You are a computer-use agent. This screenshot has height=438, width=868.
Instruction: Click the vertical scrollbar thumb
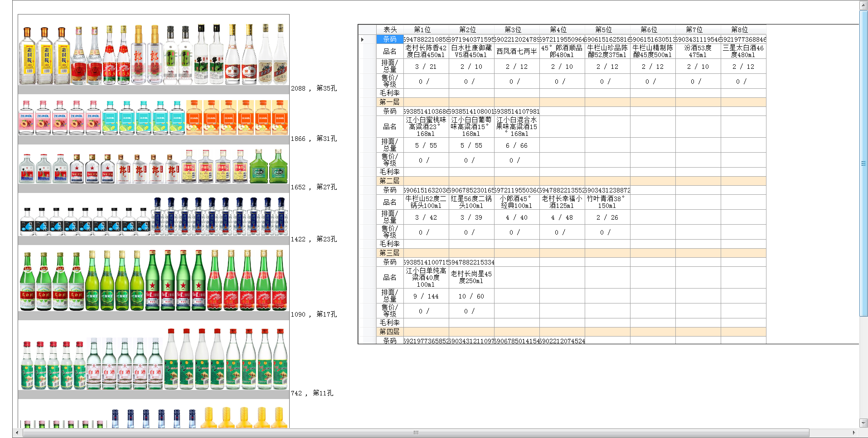[863, 163]
